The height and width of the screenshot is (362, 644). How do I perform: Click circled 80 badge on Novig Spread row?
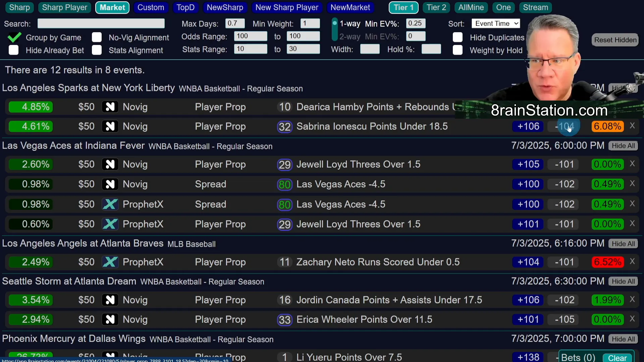284,184
